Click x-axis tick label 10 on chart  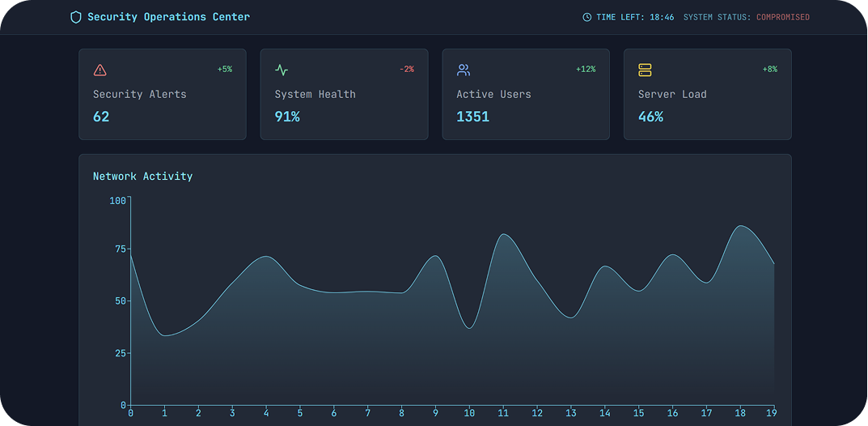click(x=469, y=414)
